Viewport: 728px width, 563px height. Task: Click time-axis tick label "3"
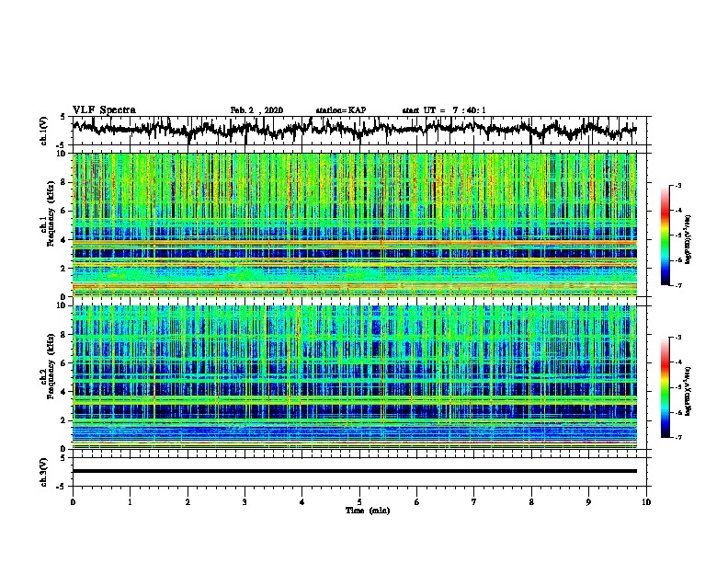pos(245,502)
